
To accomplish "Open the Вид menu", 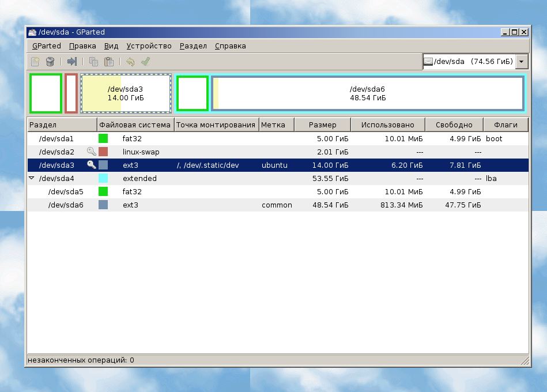I will pyautogui.click(x=111, y=46).
